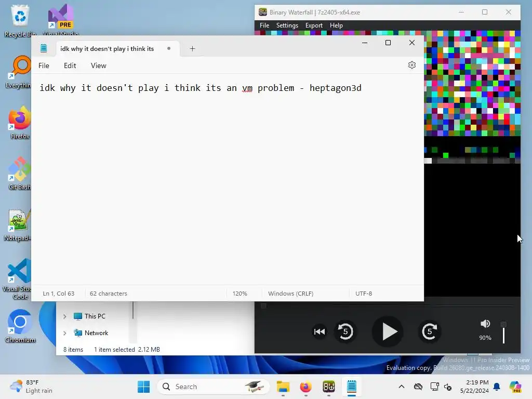
Task: Click the Ln 1, Col 63 status entry
Action: (x=58, y=294)
